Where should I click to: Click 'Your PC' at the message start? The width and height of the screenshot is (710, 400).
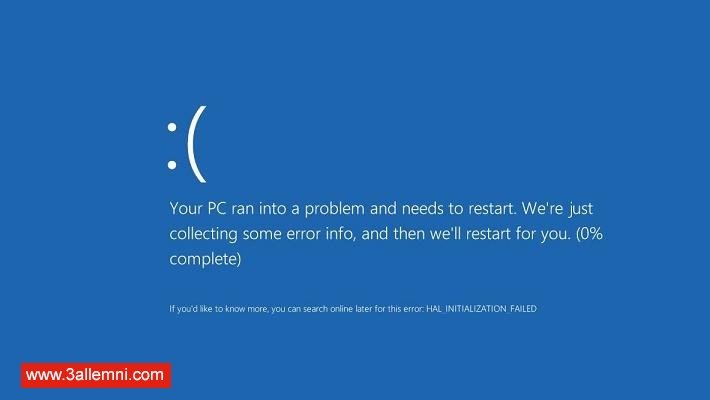click(198, 208)
